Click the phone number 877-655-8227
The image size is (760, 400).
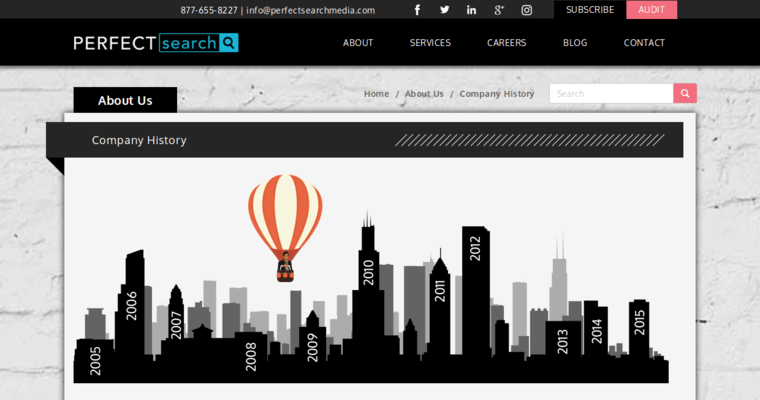[209, 10]
